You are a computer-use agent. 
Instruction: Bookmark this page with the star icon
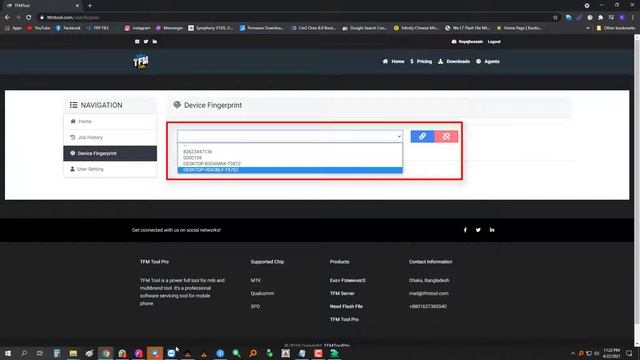pyautogui.click(x=555, y=18)
